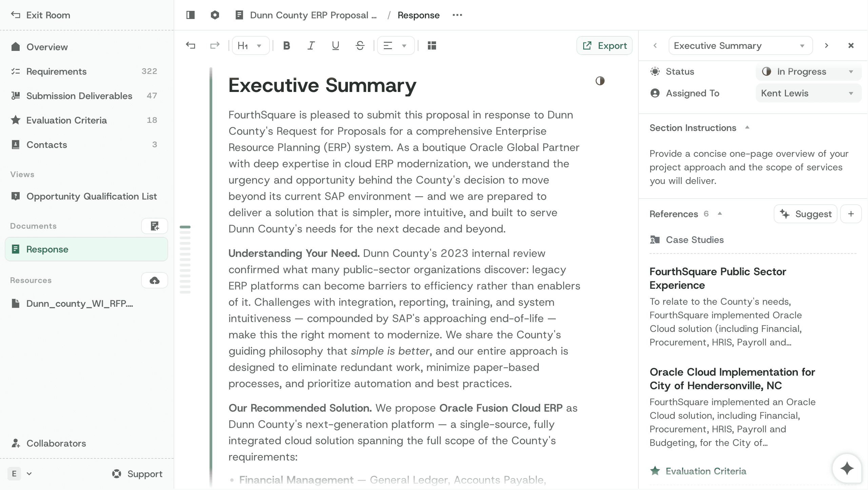868x490 pixels.
Task: Click the sidebar panel toggle icon
Action: (191, 15)
